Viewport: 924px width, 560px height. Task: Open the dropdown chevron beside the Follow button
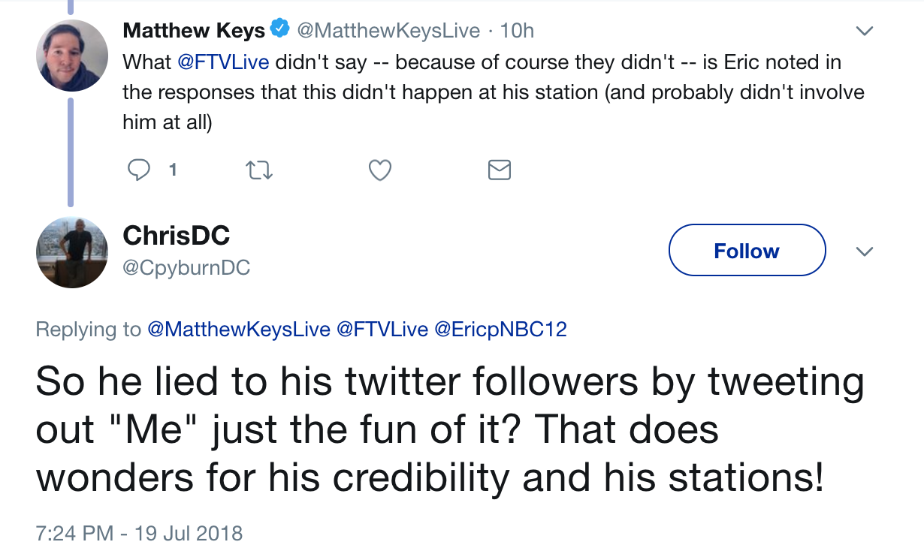(x=865, y=251)
